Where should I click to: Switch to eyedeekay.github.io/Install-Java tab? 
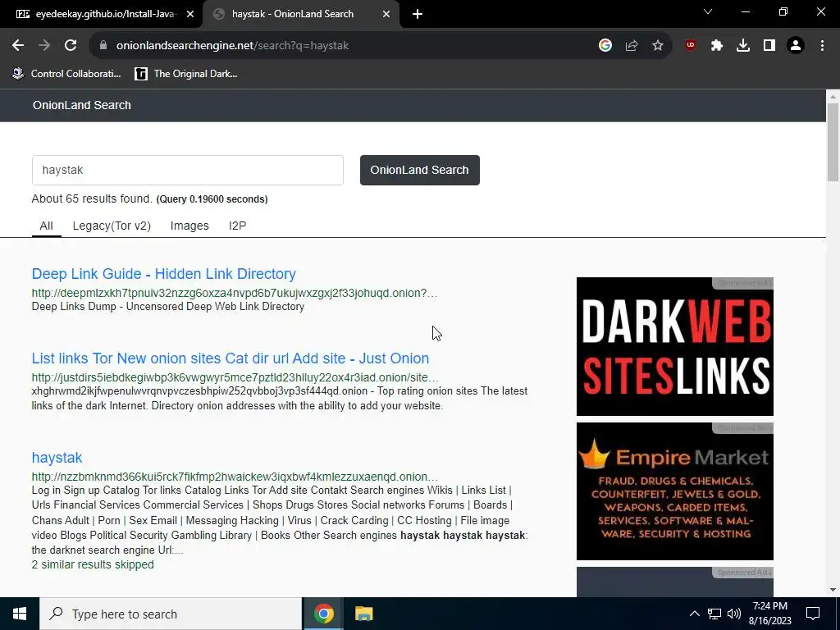click(101, 15)
